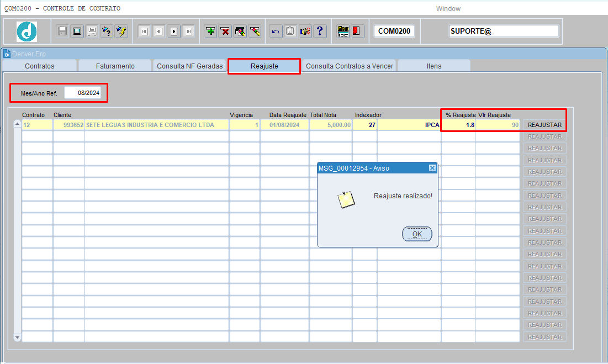608x364 pixels.
Task: Click the Indexador code cell 27
Action: (x=364, y=125)
